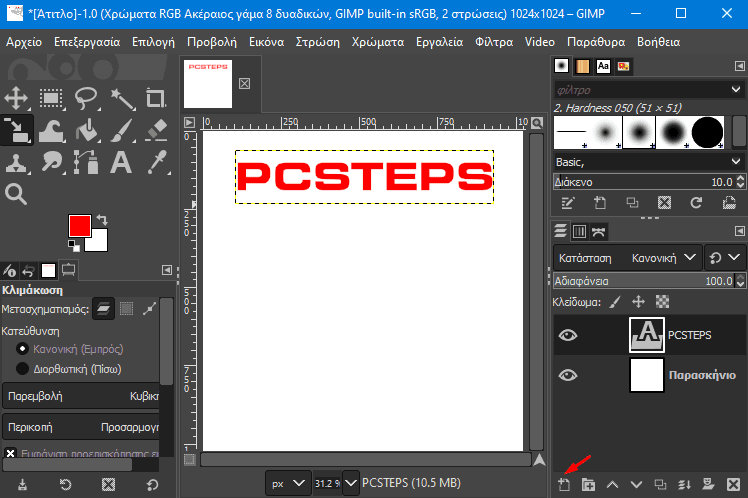
Task: Set transform target to path
Action: [x=149, y=309]
